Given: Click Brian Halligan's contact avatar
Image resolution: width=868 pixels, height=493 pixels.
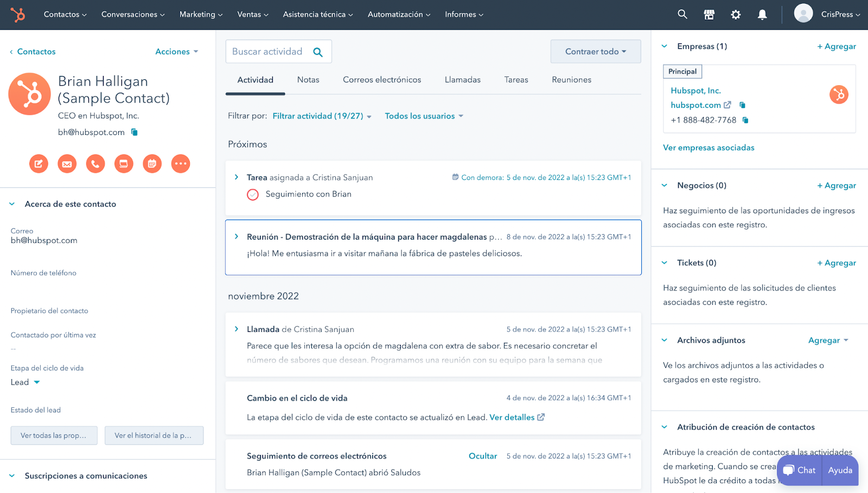Looking at the screenshot, I should click(30, 94).
